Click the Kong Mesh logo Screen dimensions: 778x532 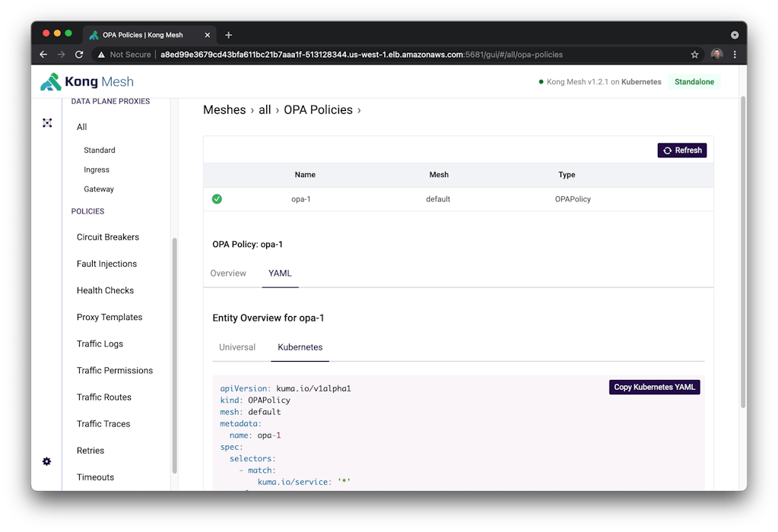tap(87, 81)
